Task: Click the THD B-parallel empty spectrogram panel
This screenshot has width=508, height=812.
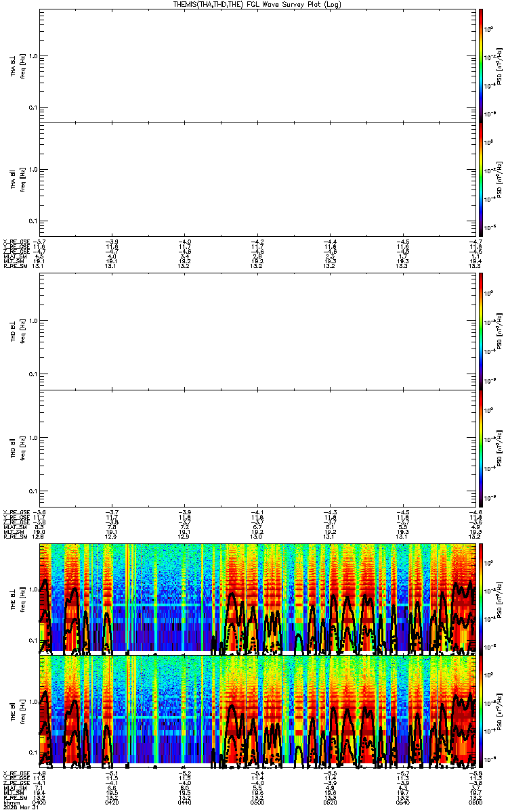Action: [x=256, y=448]
